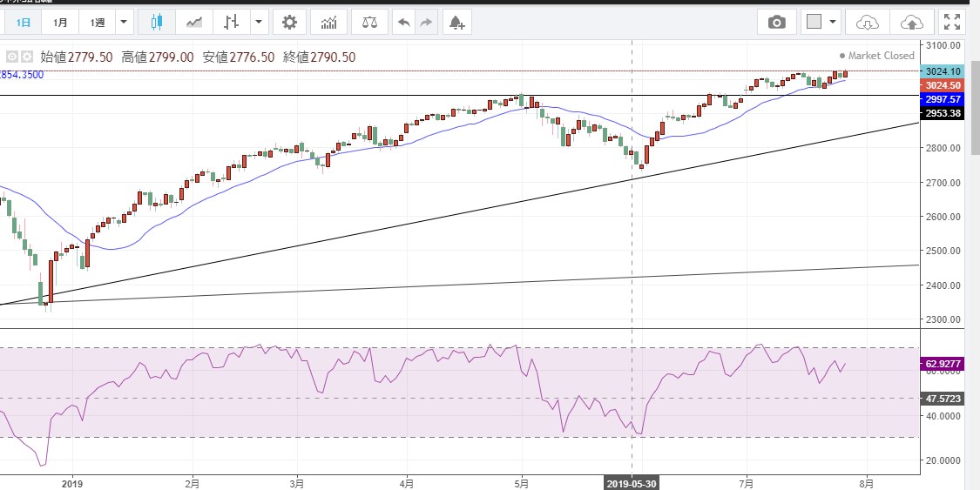Click the 3024.10 price label
The image size is (980, 490).
(x=943, y=71)
